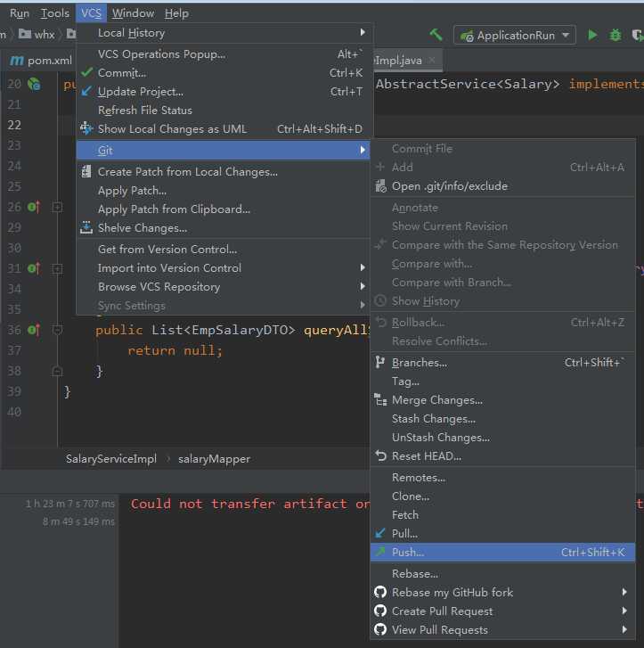Screen dimensions: 644x648
Task: Open the Window menu
Action: 133,13
